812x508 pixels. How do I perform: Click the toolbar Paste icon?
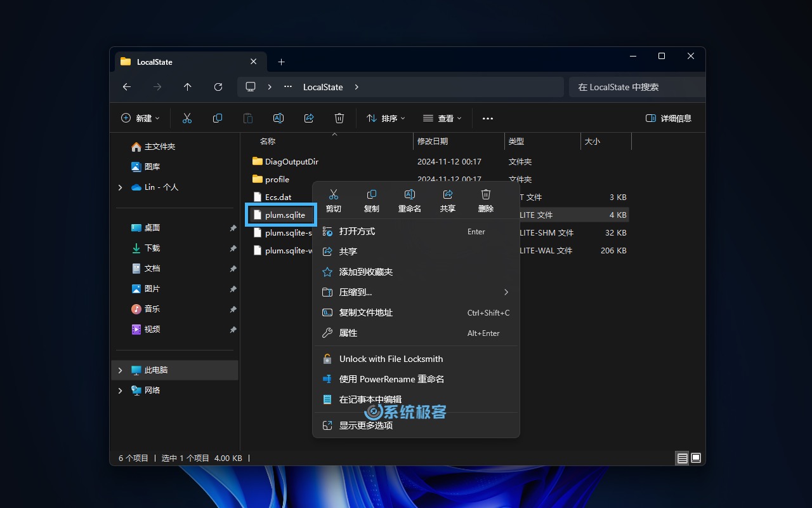point(248,118)
